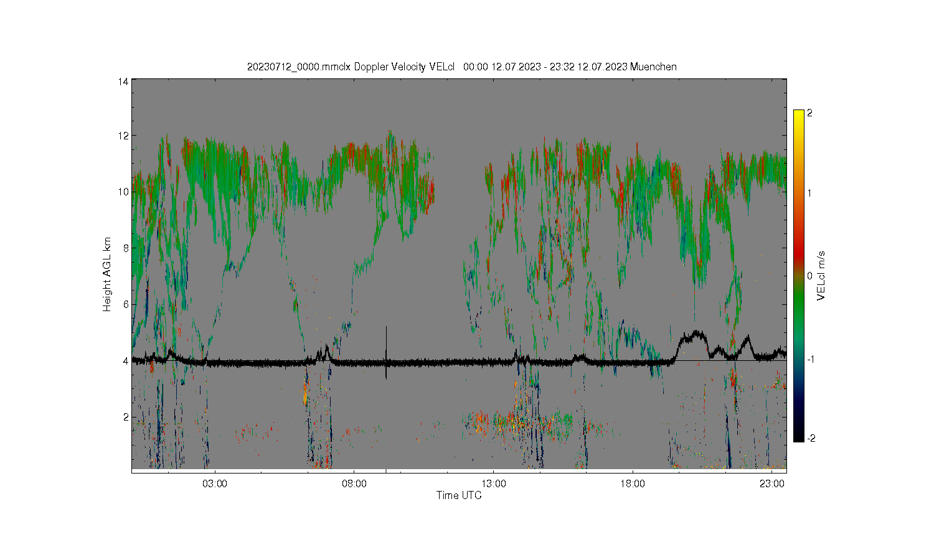Click the height axis tick label '8'
The image size is (934, 560).
coord(126,248)
